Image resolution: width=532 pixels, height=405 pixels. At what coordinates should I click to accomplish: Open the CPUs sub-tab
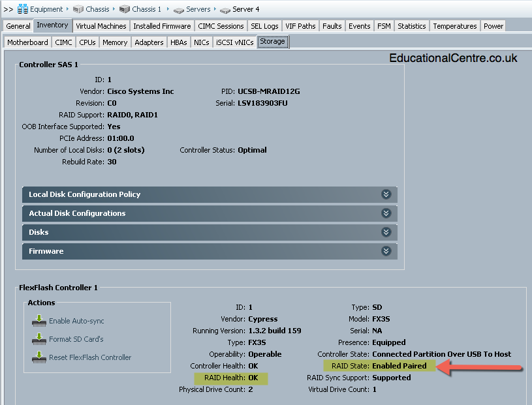(x=87, y=42)
